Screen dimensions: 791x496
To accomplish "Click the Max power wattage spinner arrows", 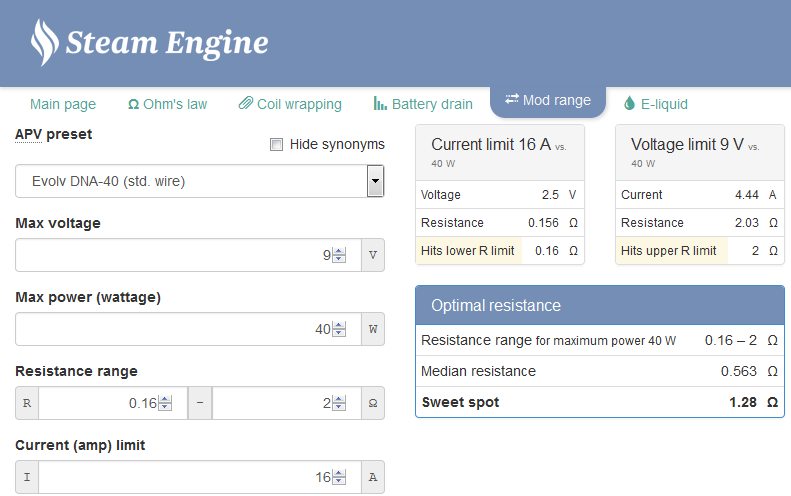I will [339, 329].
